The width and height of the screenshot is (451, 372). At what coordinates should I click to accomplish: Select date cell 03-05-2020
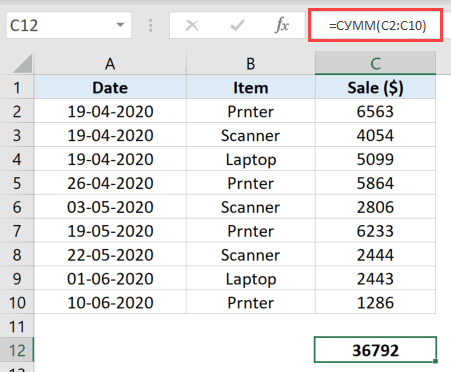pos(110,207)
